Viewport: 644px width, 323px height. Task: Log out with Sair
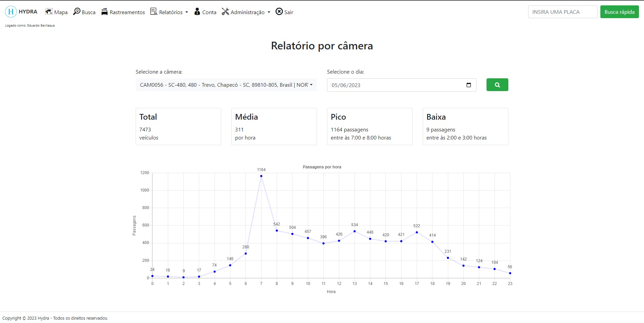tap(284, 12)
